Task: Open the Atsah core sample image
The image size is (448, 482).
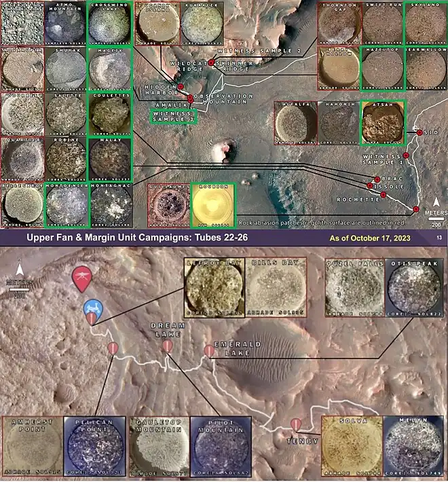Action: (x=382, y=123)
